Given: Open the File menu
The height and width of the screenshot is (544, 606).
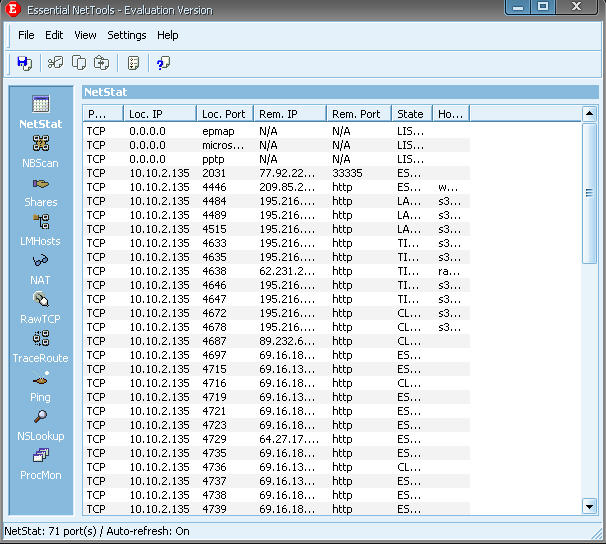Looking at the screenshot, I should (26, 35).
